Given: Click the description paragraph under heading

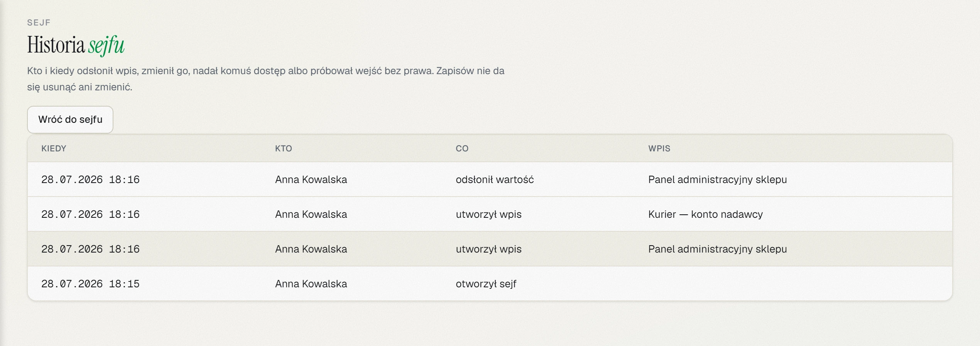Looking at the screenshot, I should pos(265,79).
